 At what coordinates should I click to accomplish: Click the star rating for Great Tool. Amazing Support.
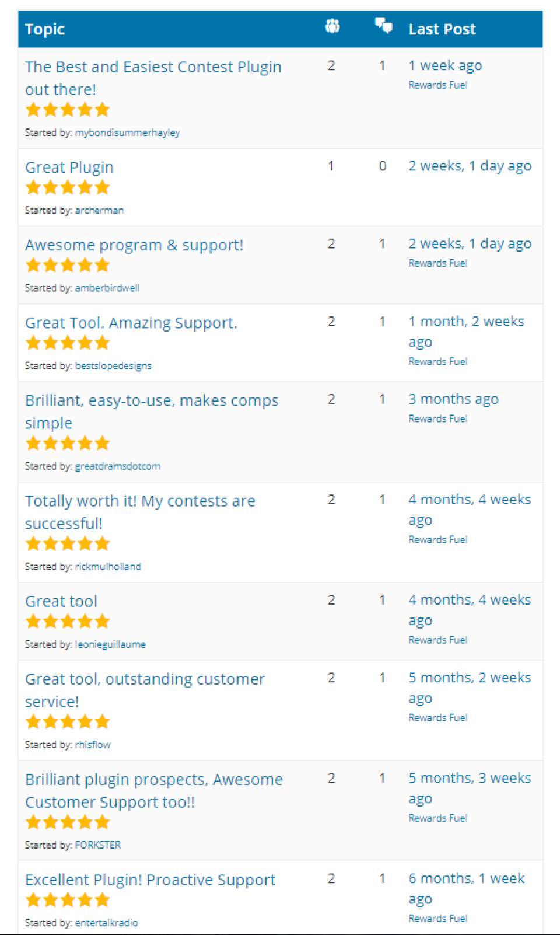click(67, 343)
